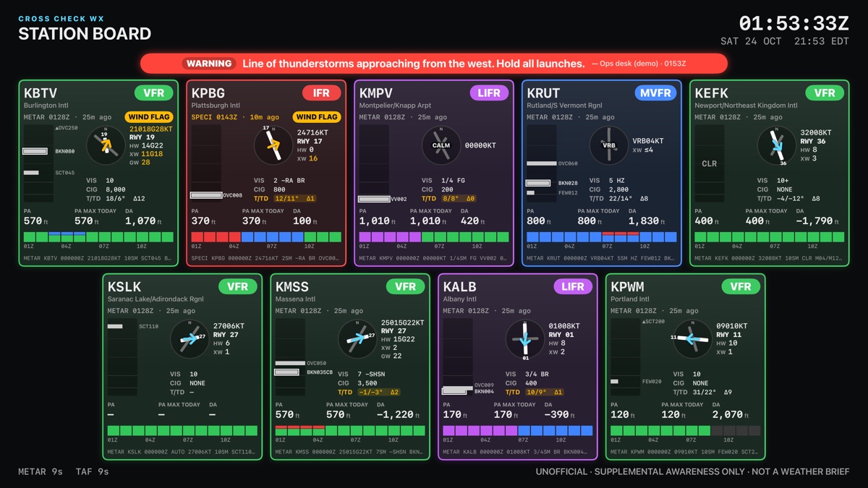The height and width of the screenshot is (488, 868).
Task: Click the KMPV hourly category timeline
Action: click(x=434, y=236)
